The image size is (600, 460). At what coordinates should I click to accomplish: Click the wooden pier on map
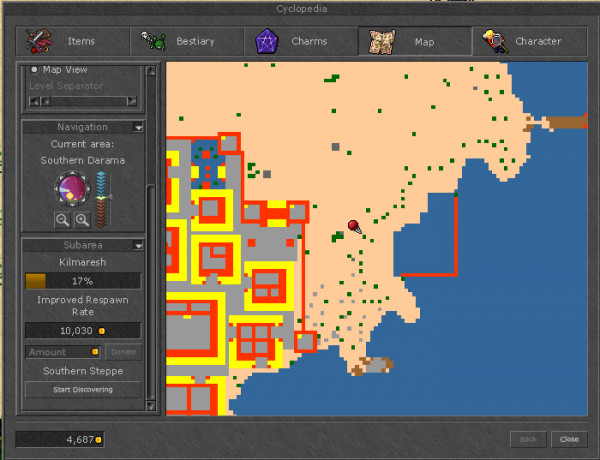[566, 122]
